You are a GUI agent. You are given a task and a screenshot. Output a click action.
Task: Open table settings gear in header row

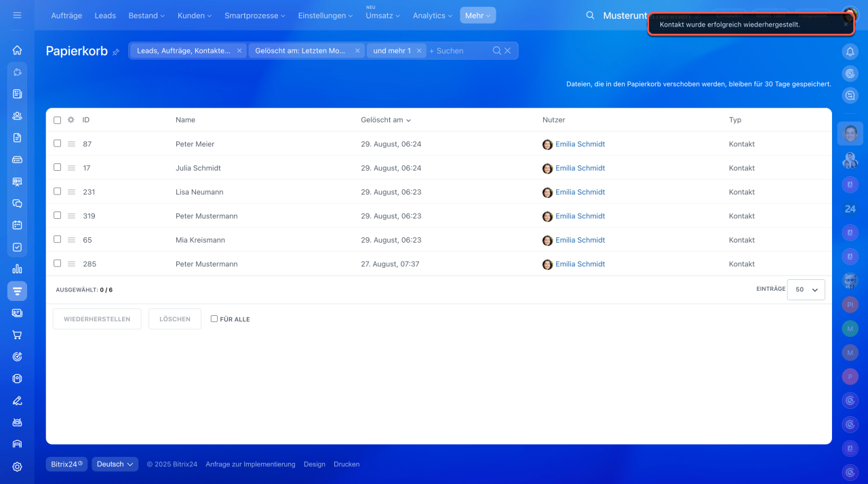click(x=71, y=120)
